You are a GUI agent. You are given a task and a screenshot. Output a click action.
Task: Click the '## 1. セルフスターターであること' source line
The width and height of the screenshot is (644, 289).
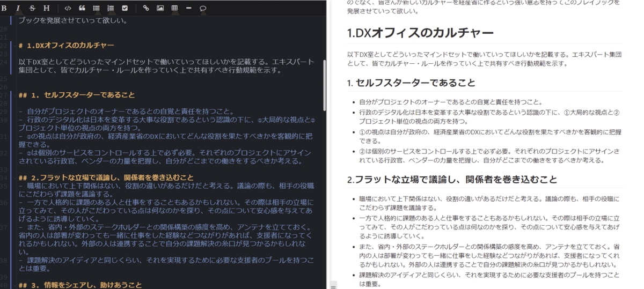(77, 95)
